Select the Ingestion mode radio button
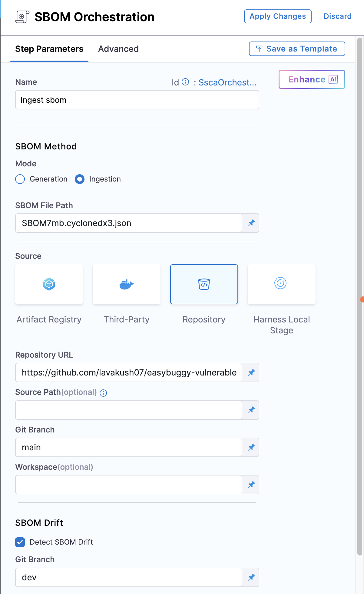364x594 pixels. click(x=80, y=179)
